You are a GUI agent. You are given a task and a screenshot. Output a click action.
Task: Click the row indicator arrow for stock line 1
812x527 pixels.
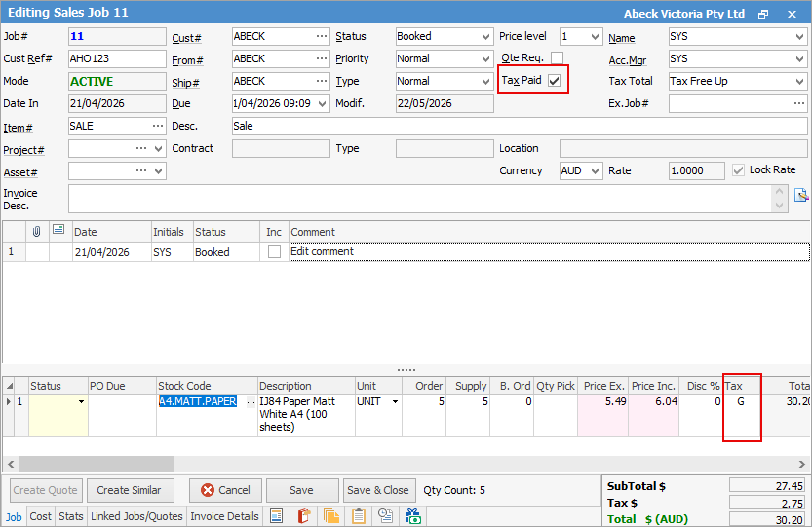(x=8, y=401)
